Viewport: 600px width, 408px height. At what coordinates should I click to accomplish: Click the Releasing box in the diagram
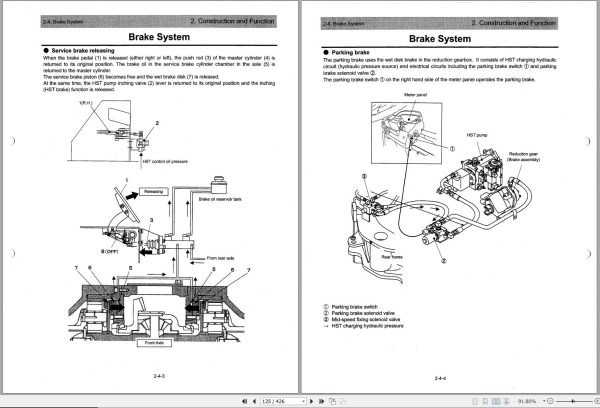click(x=153, y=191)
